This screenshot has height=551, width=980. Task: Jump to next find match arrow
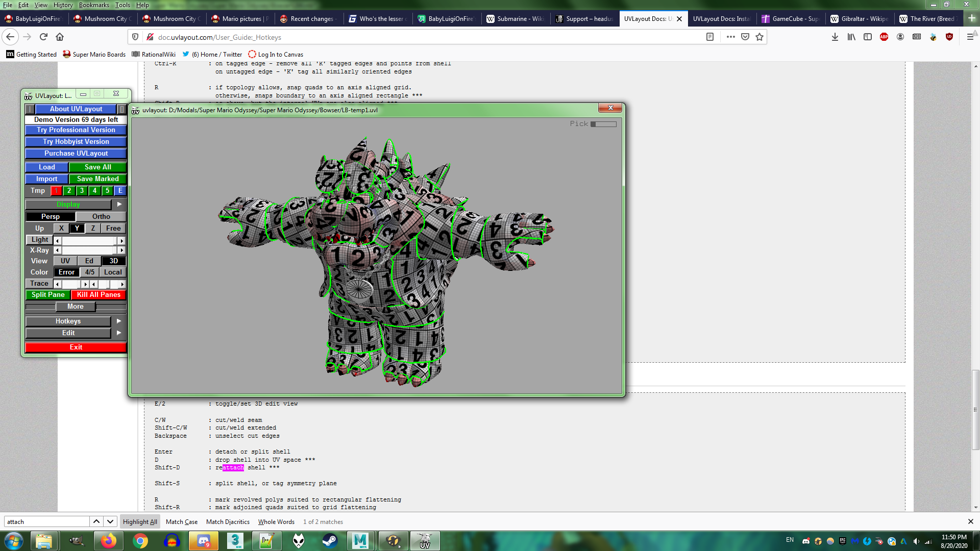point(110,521)
